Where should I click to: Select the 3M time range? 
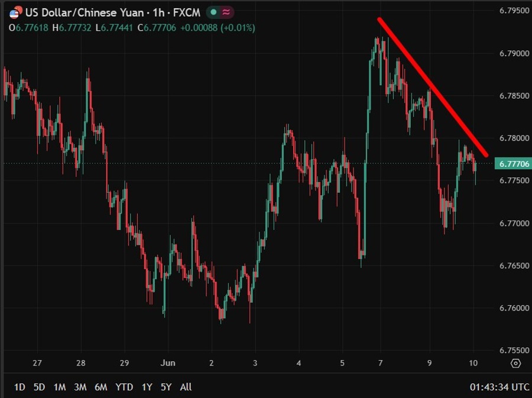tap(80, 387)
